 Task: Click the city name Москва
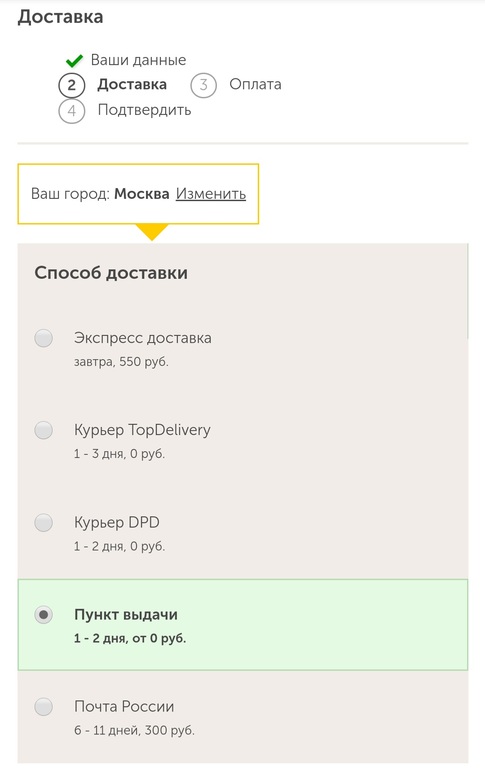click(x=142, y=193)
